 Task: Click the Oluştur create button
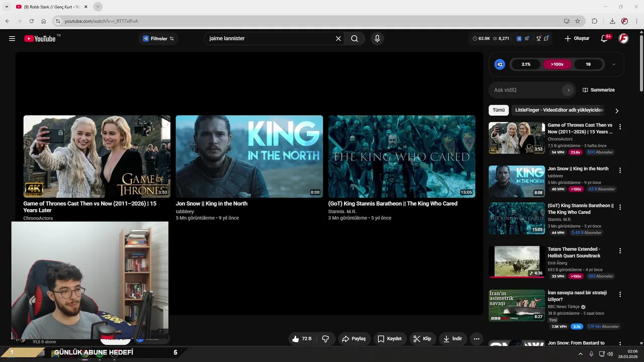(577, 39)
